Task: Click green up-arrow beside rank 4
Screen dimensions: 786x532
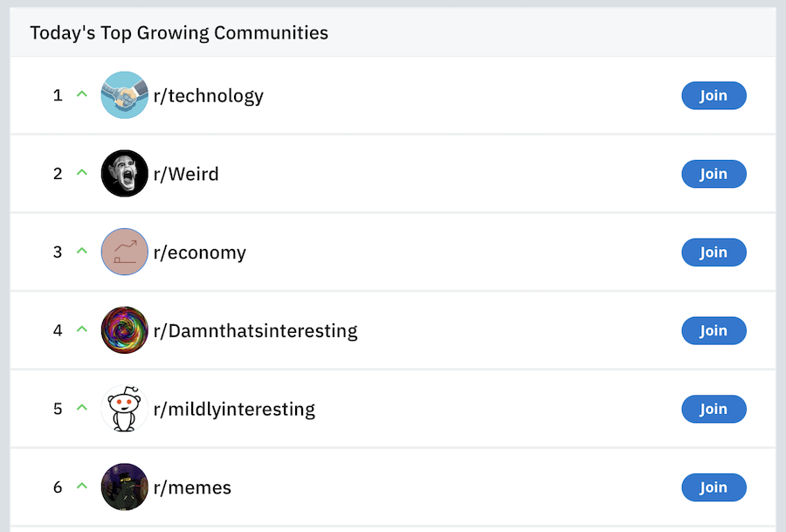Action: coord(82,329)
